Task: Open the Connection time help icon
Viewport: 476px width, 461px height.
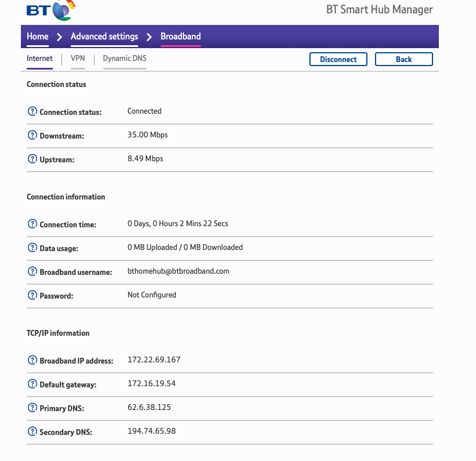Action: pyautogui.click(x=32, y=224)
